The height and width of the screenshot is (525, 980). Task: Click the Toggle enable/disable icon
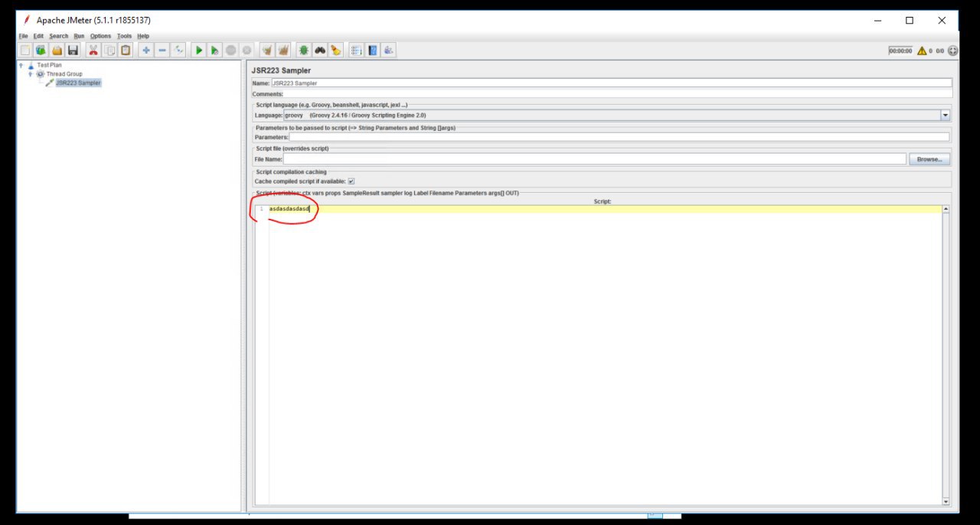pos(178,51)
